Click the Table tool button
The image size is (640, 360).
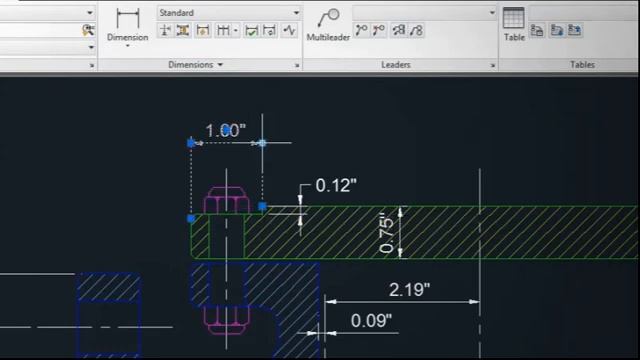514,24
